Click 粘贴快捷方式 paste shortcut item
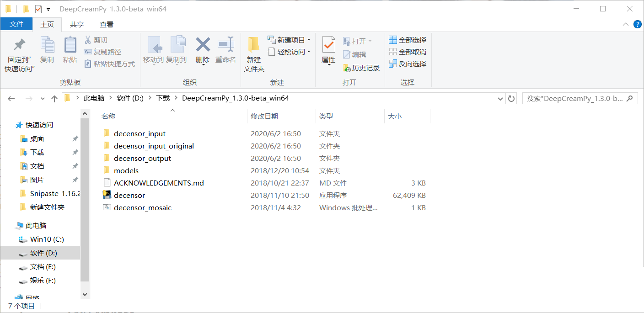This screenshot has width=644, height=313. [109, 64]
